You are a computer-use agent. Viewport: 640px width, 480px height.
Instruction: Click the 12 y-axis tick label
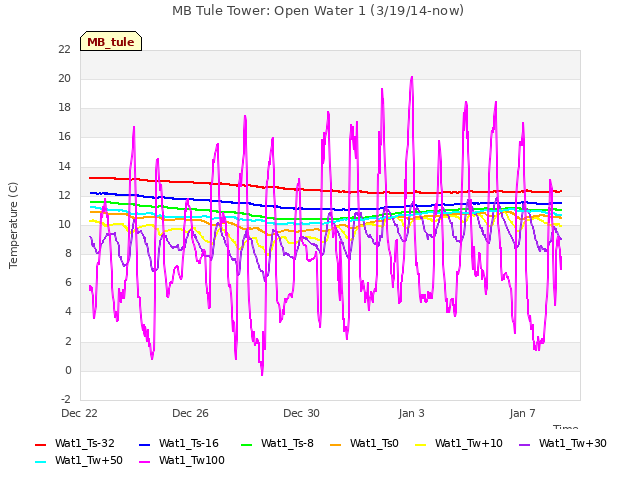pos(64,196)
